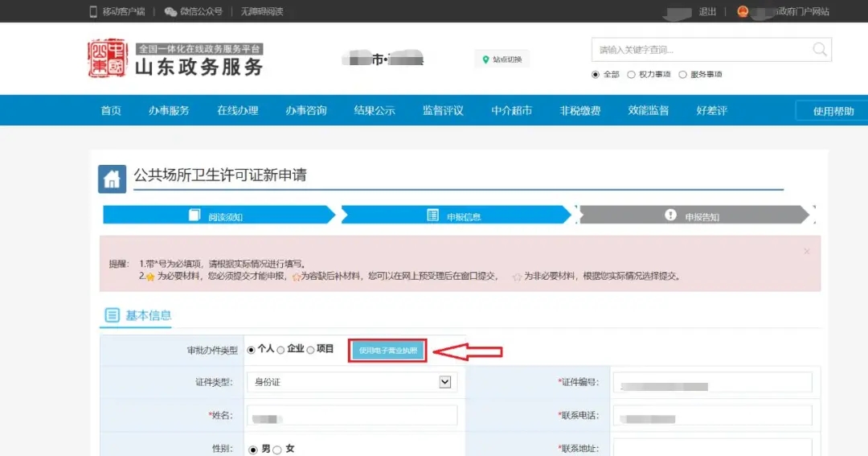
Task: Click the national emblem icon at top right
Action: click(x=742, y=11)
